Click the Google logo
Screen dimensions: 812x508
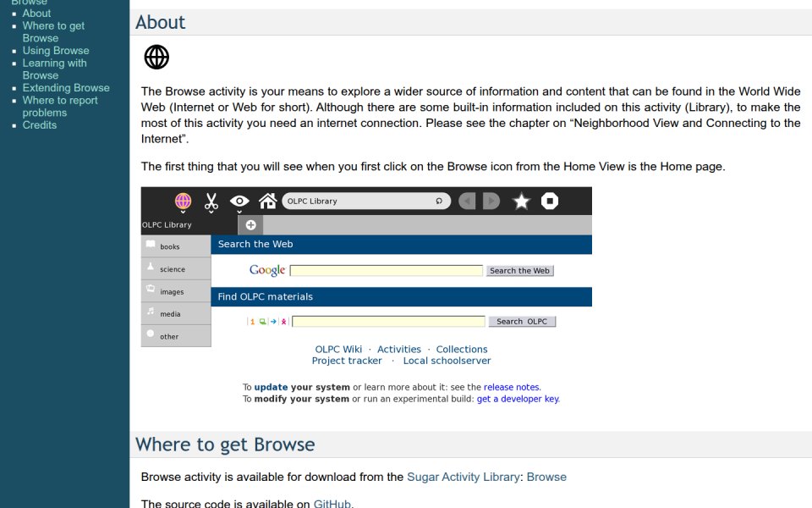click(267, 270)
